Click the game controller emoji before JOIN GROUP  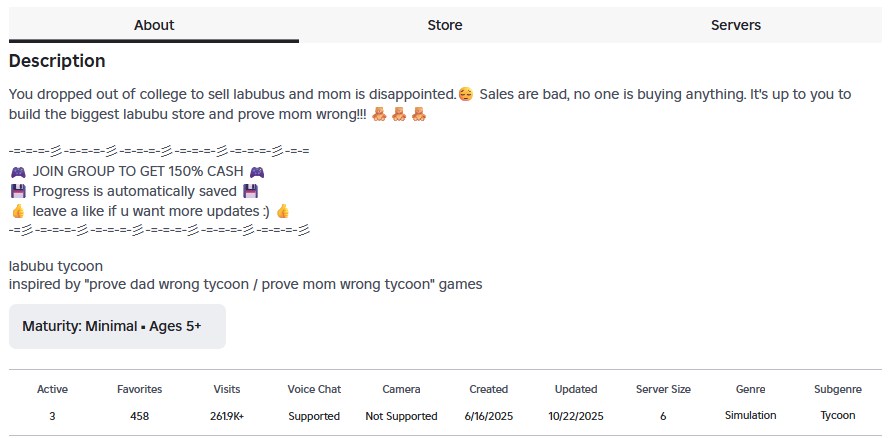(18, 172)
